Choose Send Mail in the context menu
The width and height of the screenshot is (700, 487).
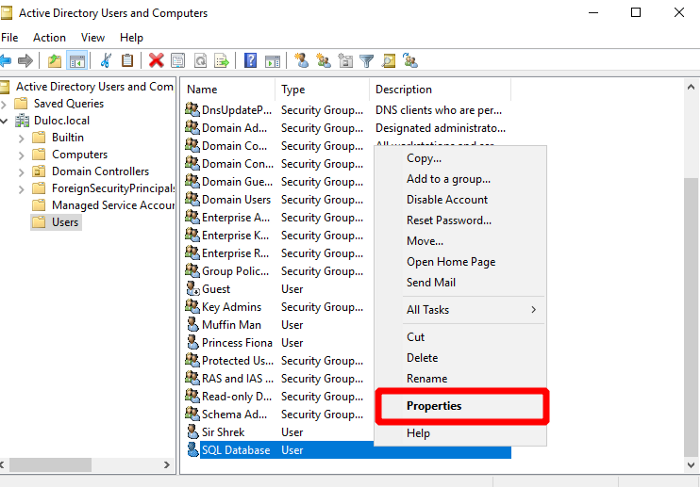click(460, 282)
